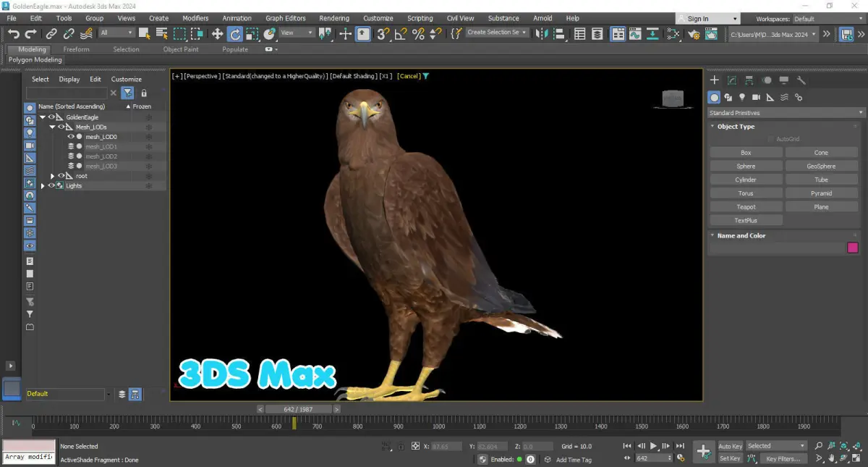Open the Rendered Frame Window icon
The width and height of the screenshot is (868, 467).
pyautogui.click(x=712, y=33)
